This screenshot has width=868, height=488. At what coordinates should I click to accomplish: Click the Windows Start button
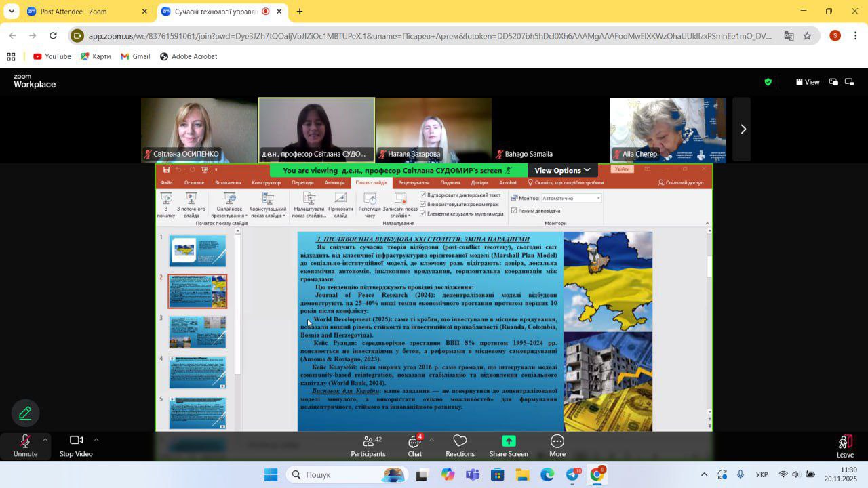pyautogui.click(x=271, y=474)
